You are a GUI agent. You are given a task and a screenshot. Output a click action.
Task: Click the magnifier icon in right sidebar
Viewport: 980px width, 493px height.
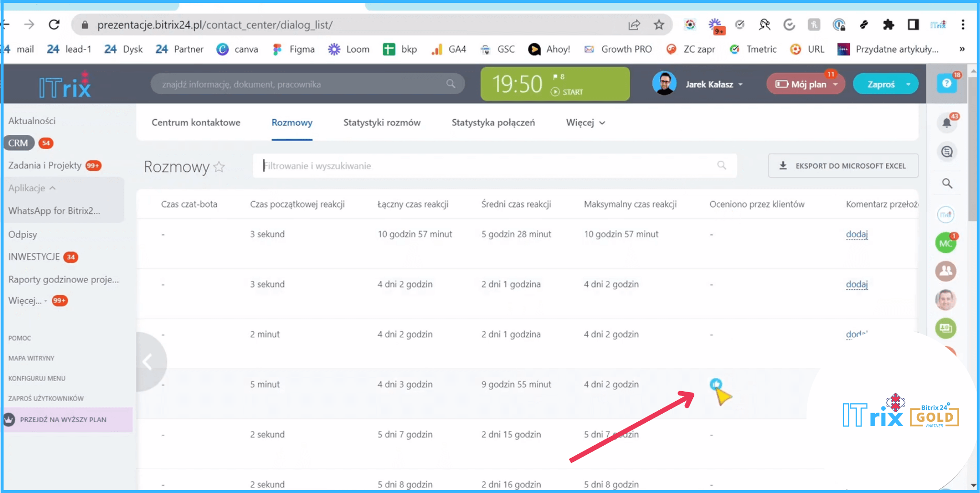[947, 184]
